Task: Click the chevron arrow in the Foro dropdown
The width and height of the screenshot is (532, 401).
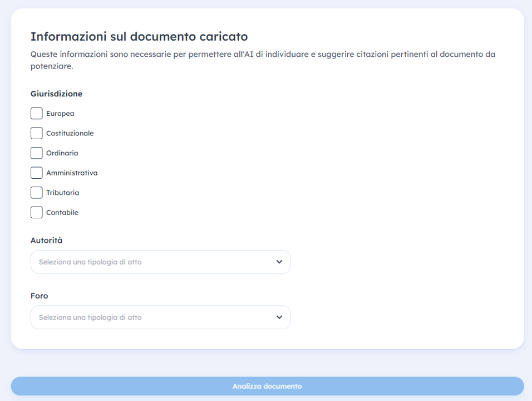Action: [279, 317]
